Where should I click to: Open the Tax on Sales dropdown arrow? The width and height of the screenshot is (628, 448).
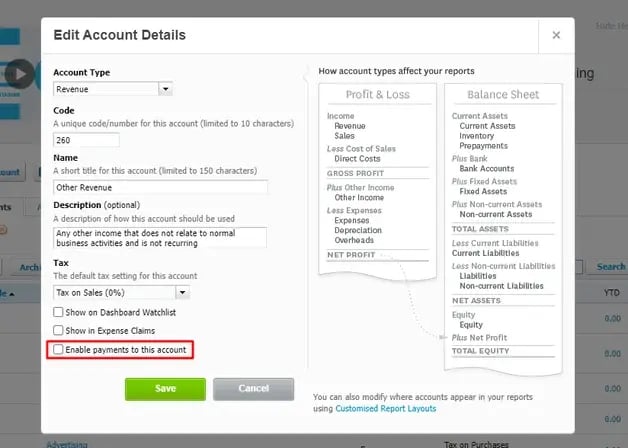tap(182, 292)
